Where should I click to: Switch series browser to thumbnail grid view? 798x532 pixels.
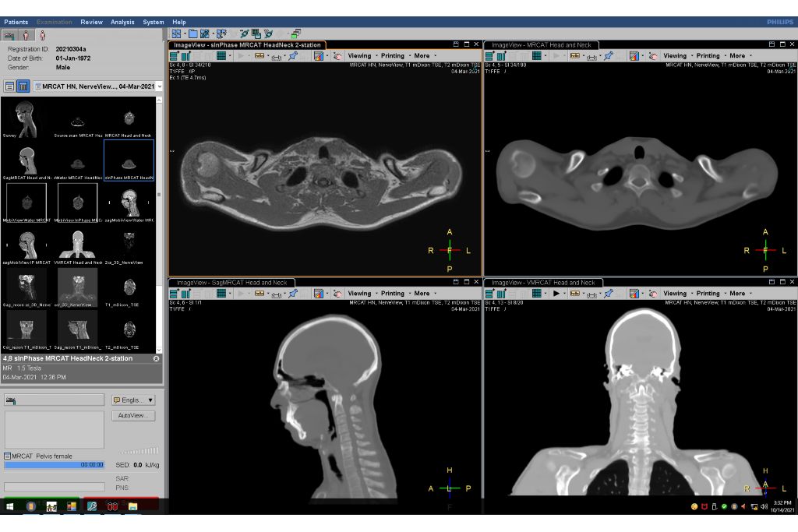[23, 86]
